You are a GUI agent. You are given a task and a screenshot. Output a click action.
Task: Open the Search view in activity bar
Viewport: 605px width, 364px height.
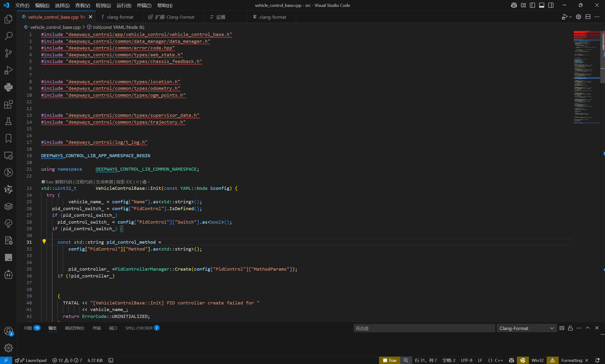(8, 36)
